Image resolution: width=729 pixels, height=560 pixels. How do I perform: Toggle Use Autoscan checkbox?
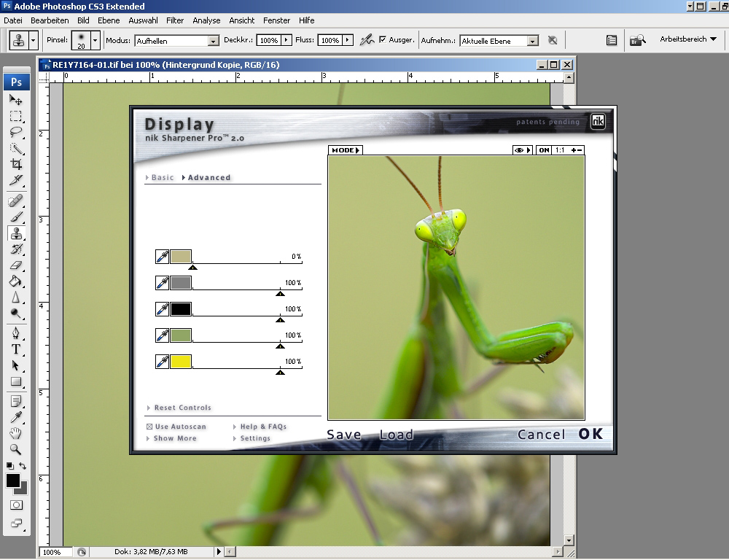click(149, 427)
